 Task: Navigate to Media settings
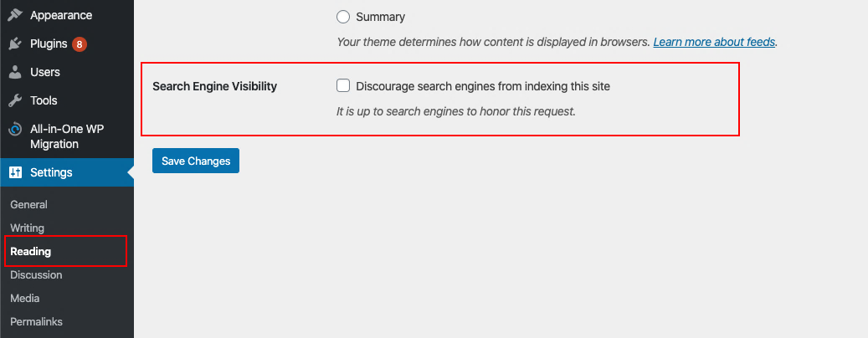click(25, 298)
